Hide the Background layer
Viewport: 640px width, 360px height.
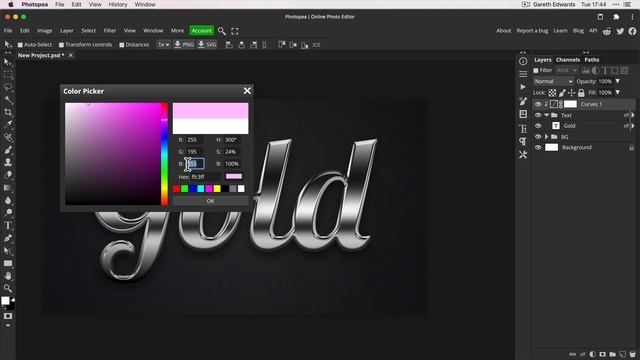(538, 147)
